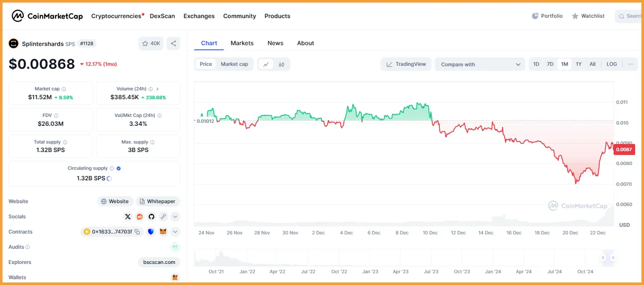Viewport: 644px width, 285px height.
Task: Click the blue shield icon in Contracts
Action: click(x=151, y=232)
